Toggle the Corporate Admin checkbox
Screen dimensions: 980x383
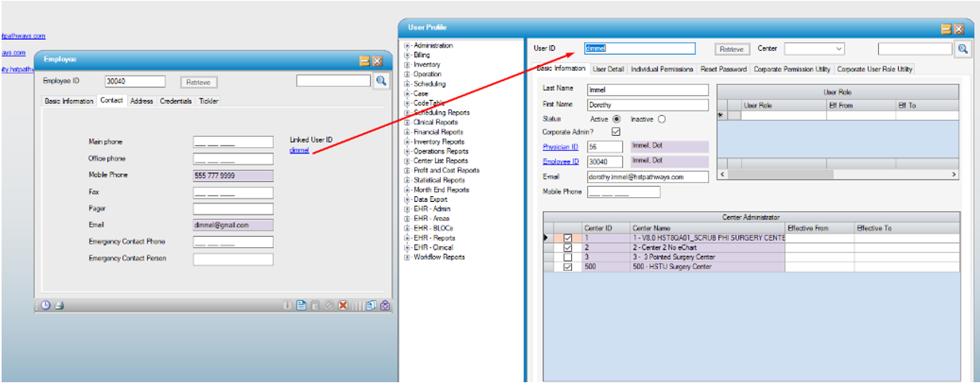coord(616,132)
